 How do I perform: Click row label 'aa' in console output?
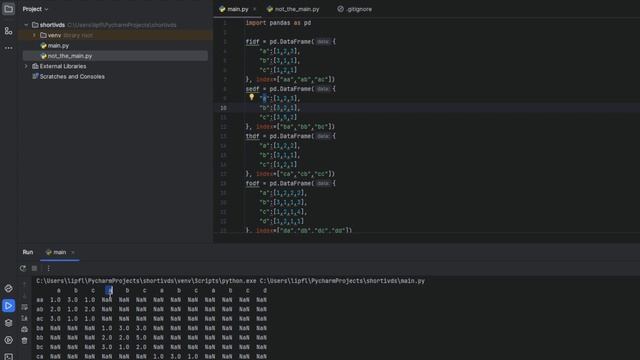pos(40,300)
